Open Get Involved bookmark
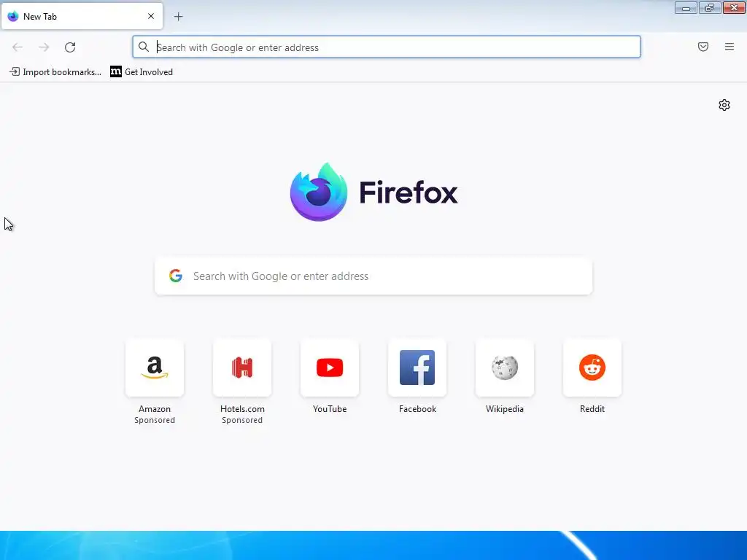 click(142, 72)
